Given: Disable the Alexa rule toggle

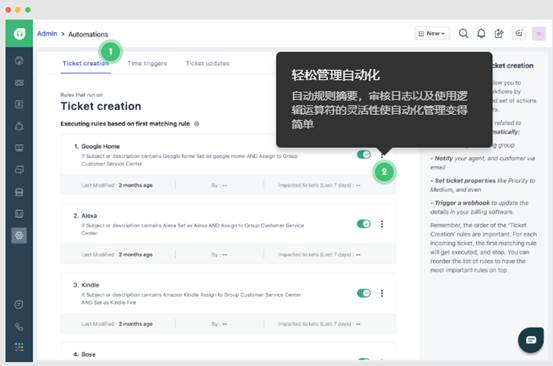Looking at the screenshot, I should click(x=364, y=224).
